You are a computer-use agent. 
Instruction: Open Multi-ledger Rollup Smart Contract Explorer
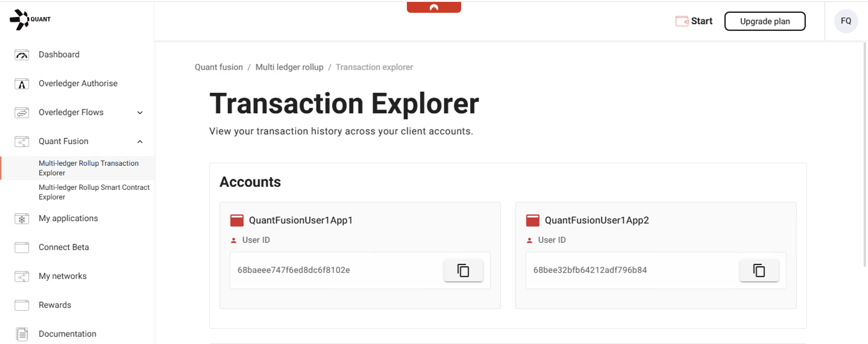click(x=94, y=192)
